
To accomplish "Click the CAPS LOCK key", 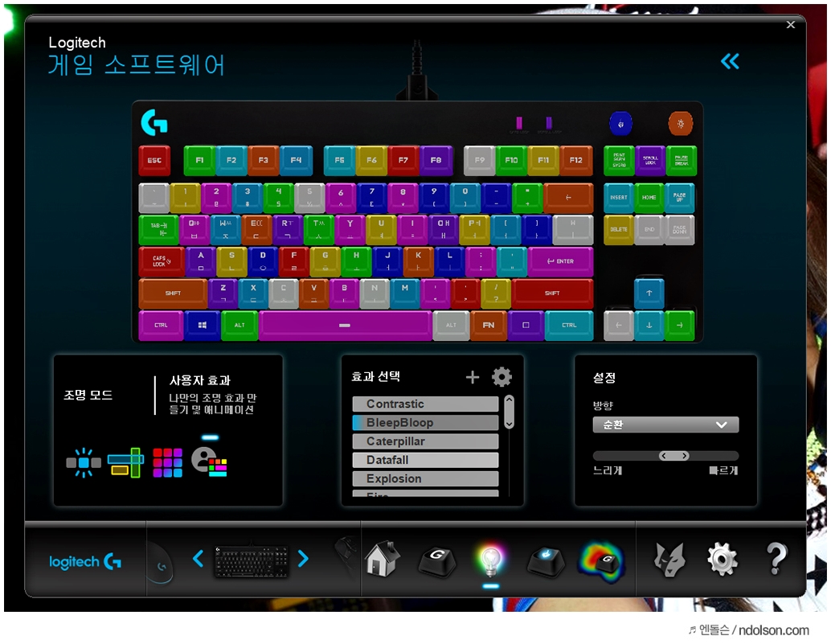I will click(x=162, y=261).
